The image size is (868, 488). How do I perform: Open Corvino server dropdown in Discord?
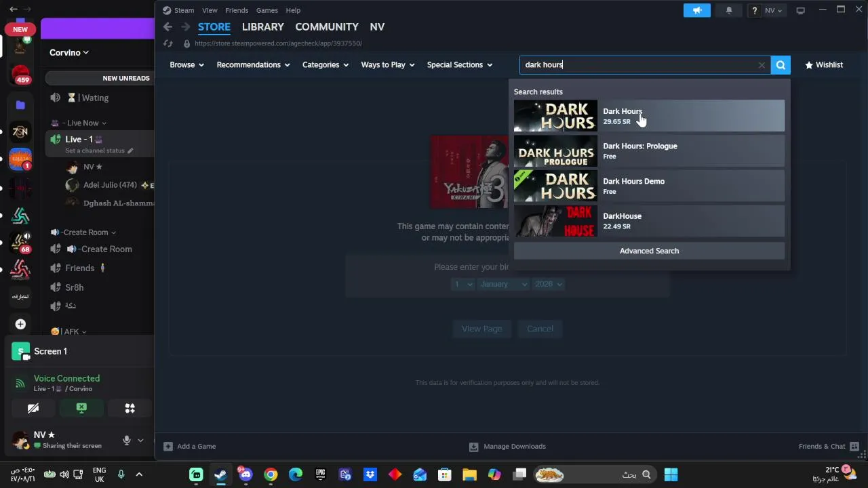pos(69,52)
